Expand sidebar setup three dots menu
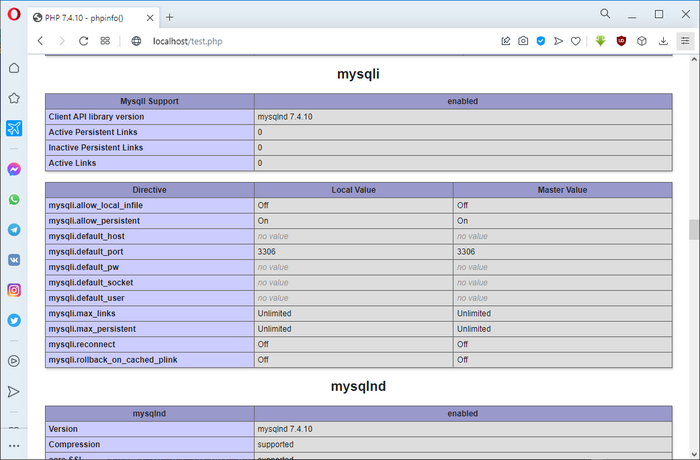 tap(14, 445)
